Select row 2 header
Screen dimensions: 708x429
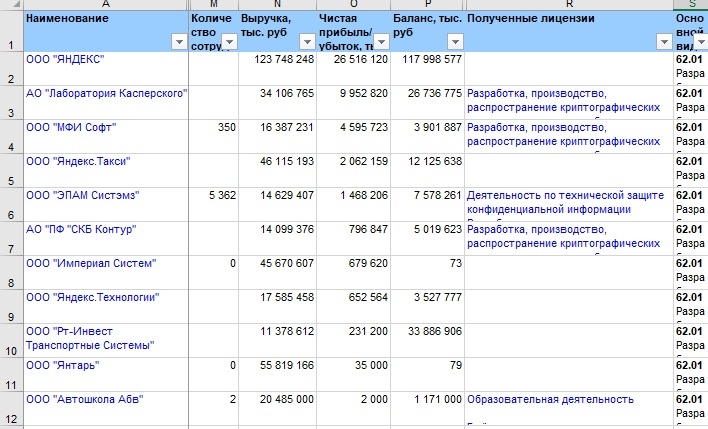[x=11, y=69]
